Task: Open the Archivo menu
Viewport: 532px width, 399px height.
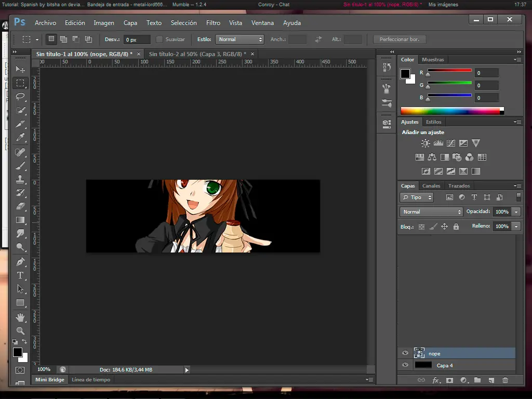Action: [46, 23]
